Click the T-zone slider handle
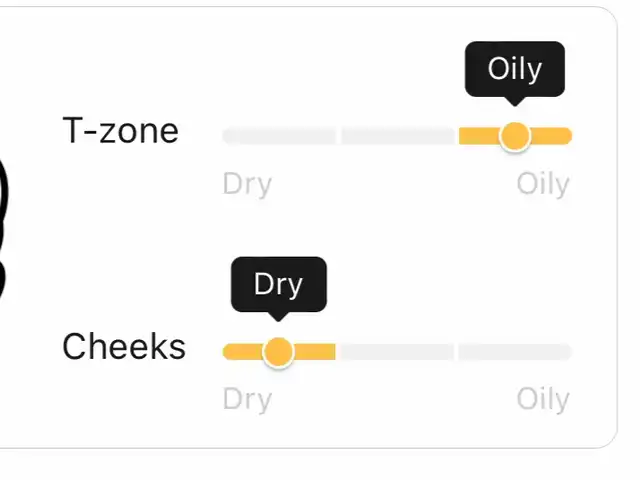Image resolution: width=640 pixels, height=480 pixels. click(515, 136)
